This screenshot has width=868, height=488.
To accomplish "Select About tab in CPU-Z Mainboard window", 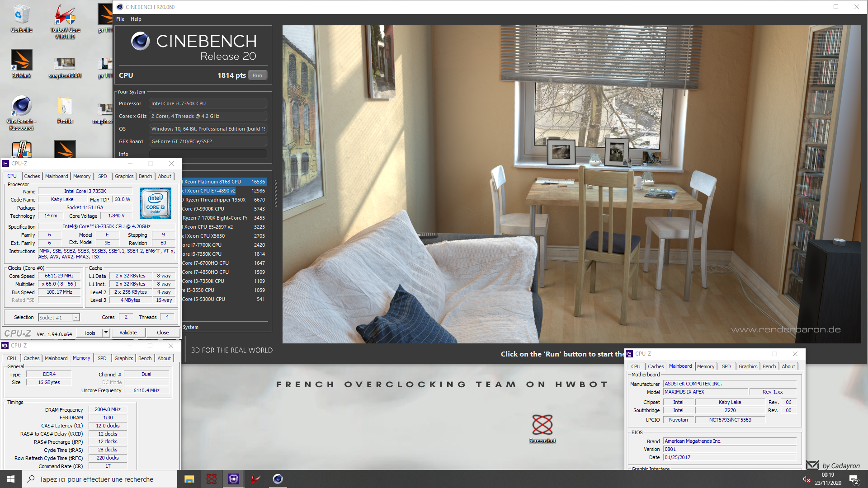I will coord(788,366).
